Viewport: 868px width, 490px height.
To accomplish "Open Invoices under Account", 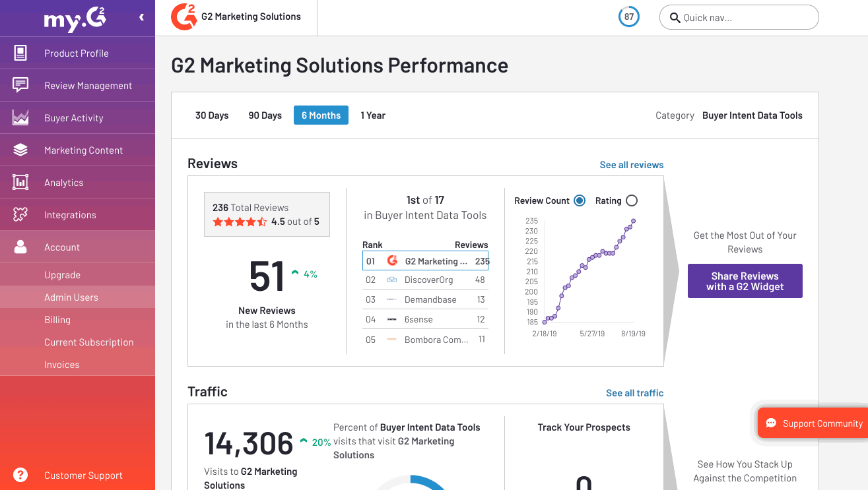I will (77, 365).
